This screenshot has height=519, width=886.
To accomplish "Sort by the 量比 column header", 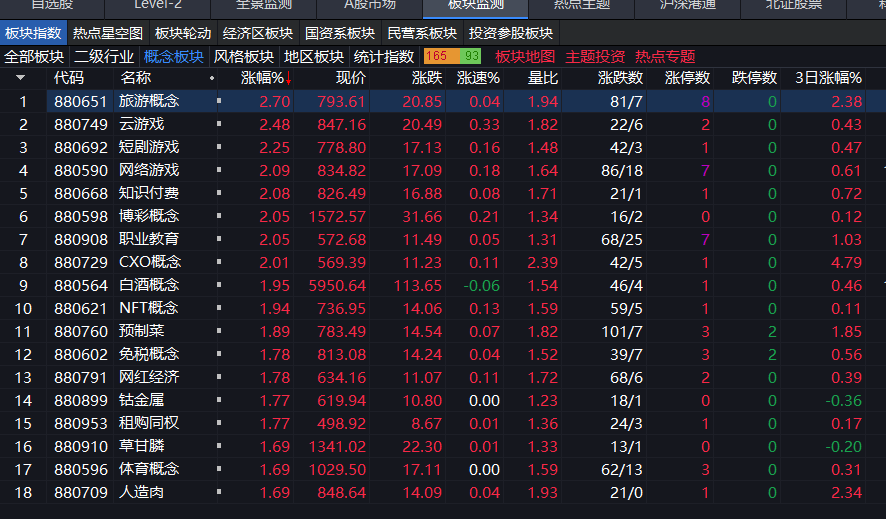I will pyautogui.click(x=542, y=78).
